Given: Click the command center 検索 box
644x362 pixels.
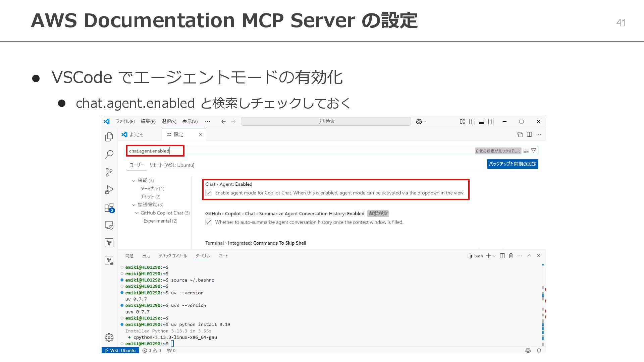Looking at the screenshot, I should pos(326,121).
